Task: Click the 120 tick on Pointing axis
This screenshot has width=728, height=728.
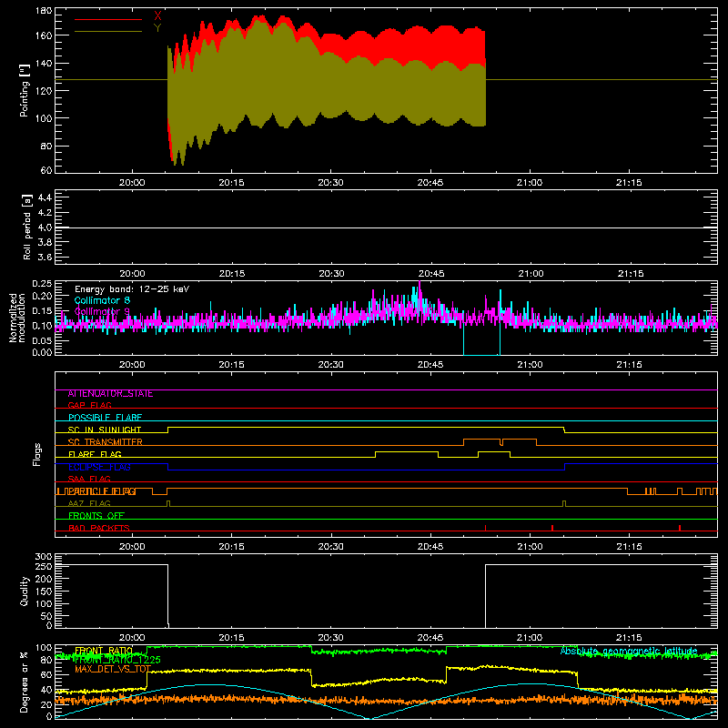Action: coord(44,90)
